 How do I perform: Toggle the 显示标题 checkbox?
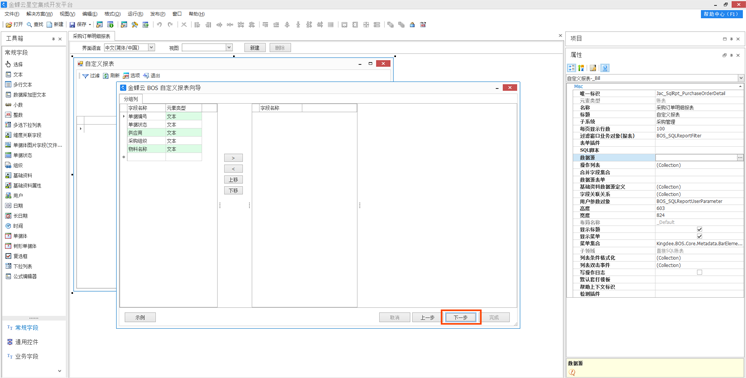(699, 229)
